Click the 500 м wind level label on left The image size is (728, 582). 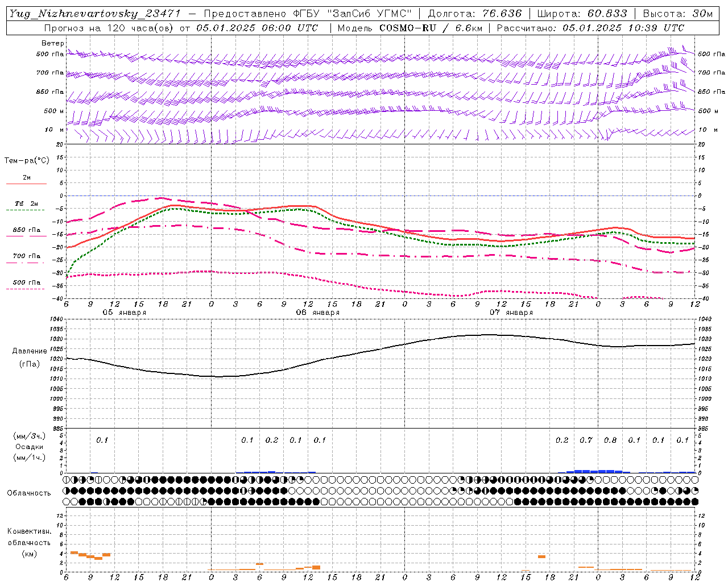pyautogui.click(x=54, y=111)
